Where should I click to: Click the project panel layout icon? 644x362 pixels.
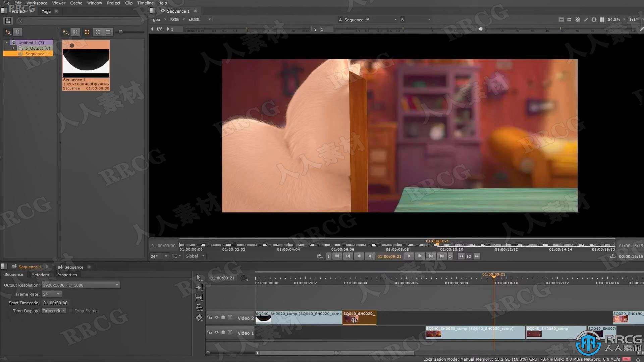8,21
